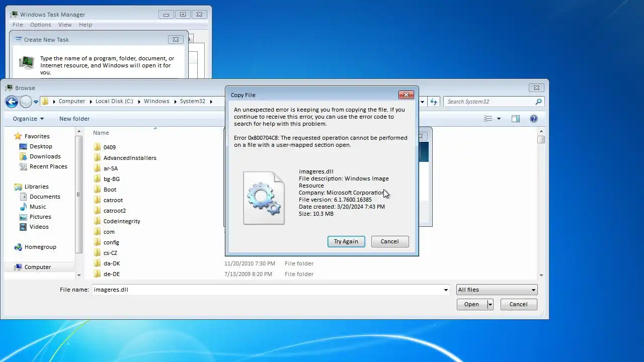Click the File name input field
The width and height of the screenshot is (644, 362).
point(267,290)
